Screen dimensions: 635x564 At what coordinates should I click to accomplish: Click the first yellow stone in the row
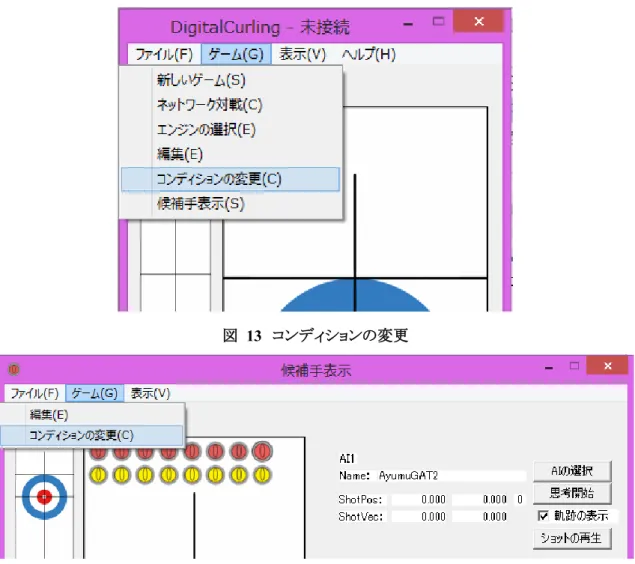point(98,475)
